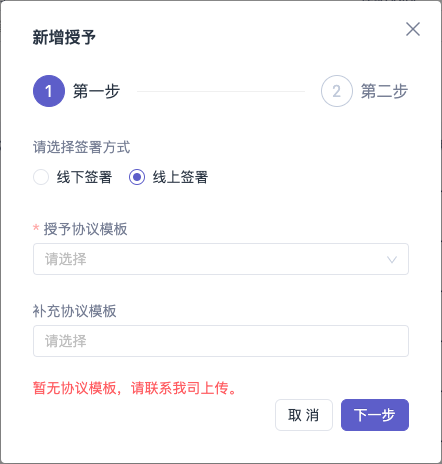Choose the 线上签署 radio button

pos(137,177)
